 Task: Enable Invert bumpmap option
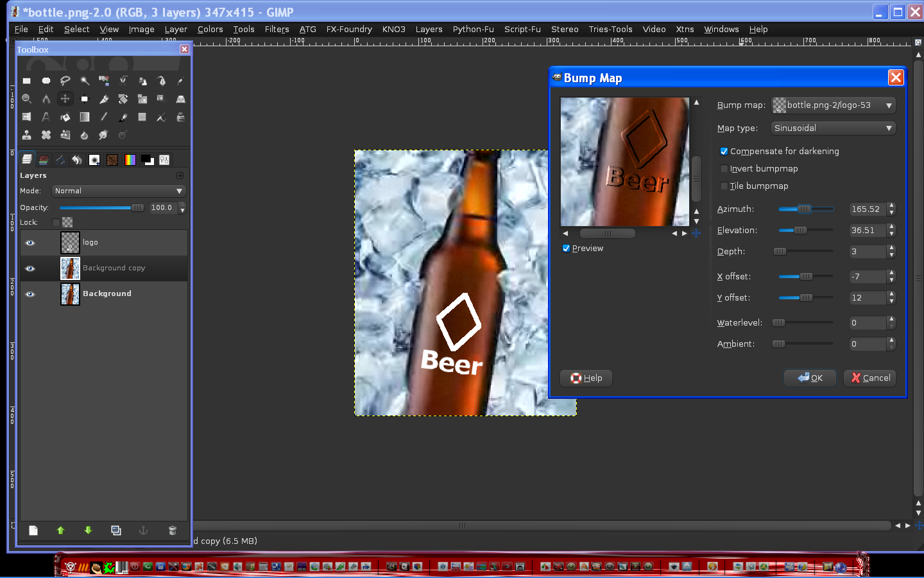coord(724,168)
